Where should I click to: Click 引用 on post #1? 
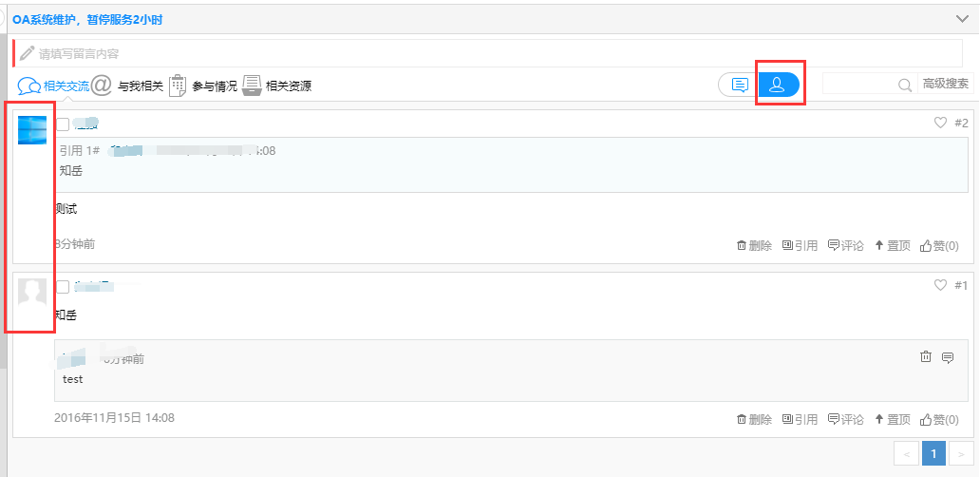[x=800, y=419]
